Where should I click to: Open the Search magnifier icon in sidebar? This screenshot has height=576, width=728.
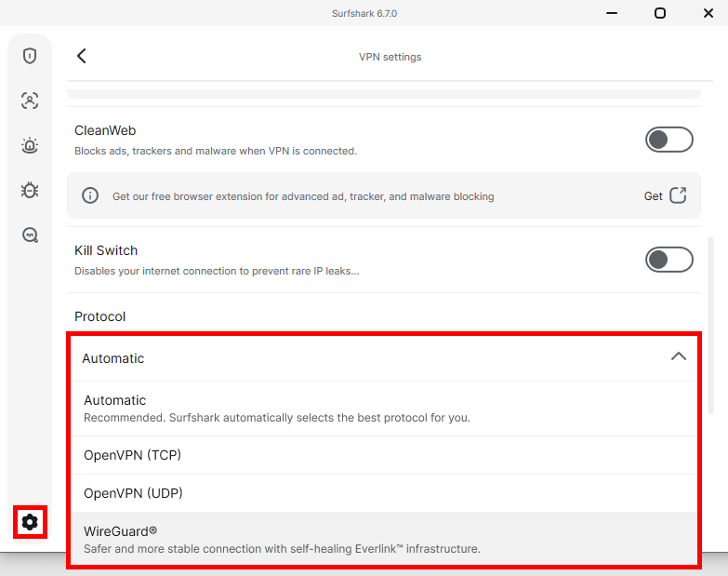[x=30, y=235]
